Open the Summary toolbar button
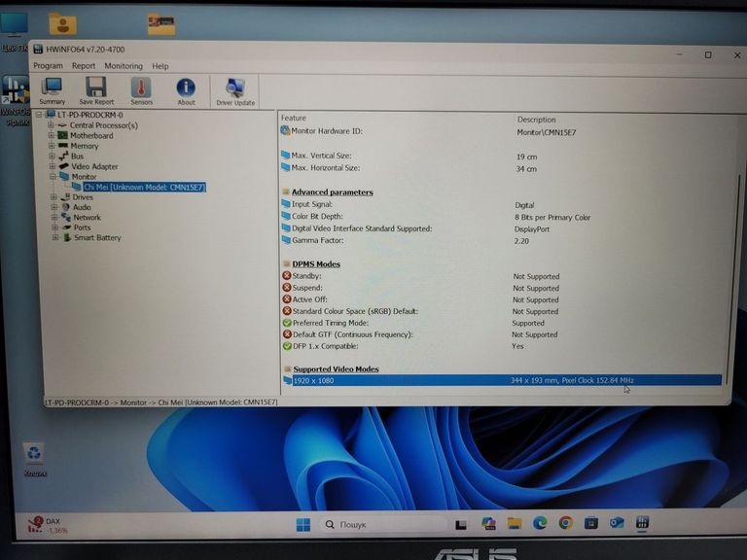 point(52,91)
